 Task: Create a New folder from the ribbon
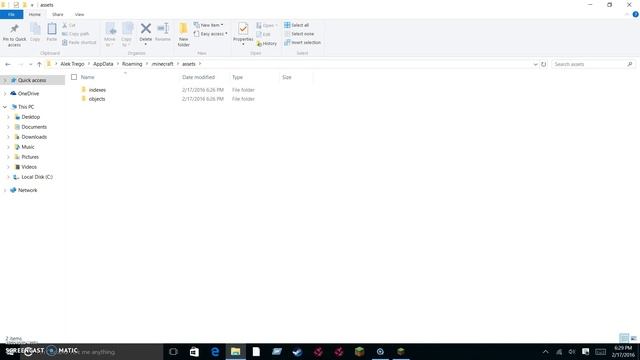[184, 35]
